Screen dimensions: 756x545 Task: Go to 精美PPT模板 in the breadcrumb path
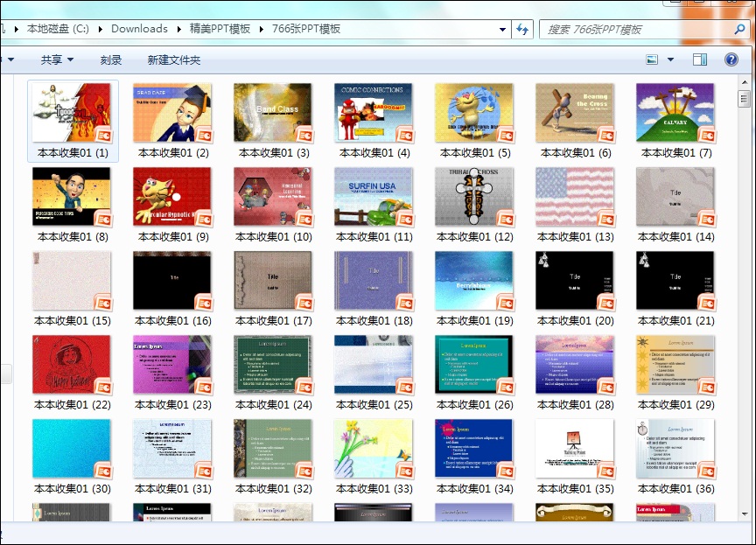click(x=220, y=29)
